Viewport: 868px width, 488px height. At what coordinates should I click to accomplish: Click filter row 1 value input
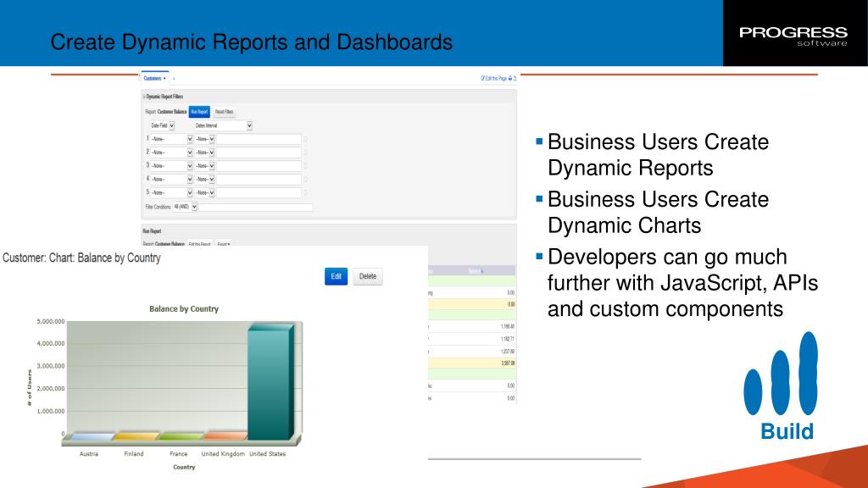pyautogui.click(x=259, y=139)
